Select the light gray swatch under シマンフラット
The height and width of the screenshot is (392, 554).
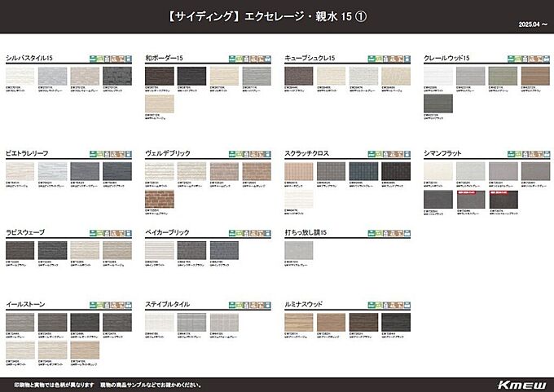pos(471,171)
